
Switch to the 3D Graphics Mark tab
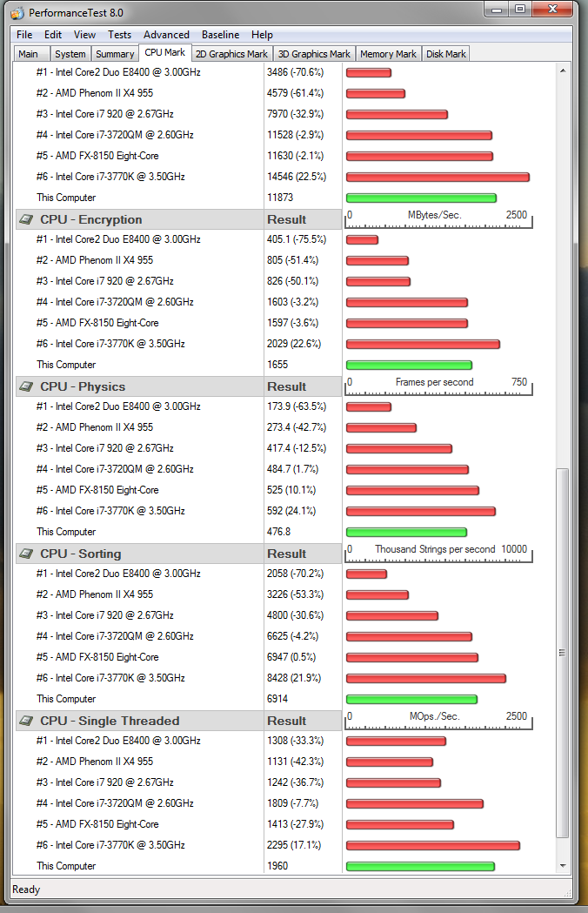click(x=314, y=54)
